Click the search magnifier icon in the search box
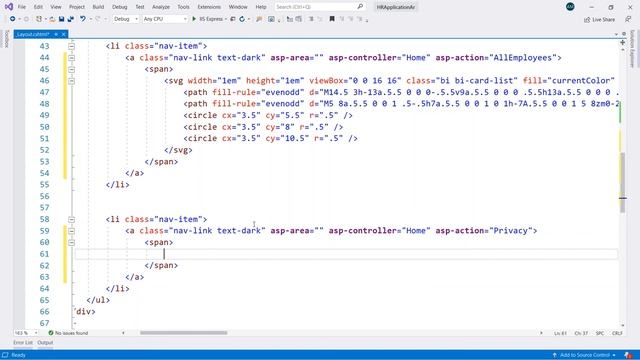The image size is (640, 360). click(x=360, y=7)
